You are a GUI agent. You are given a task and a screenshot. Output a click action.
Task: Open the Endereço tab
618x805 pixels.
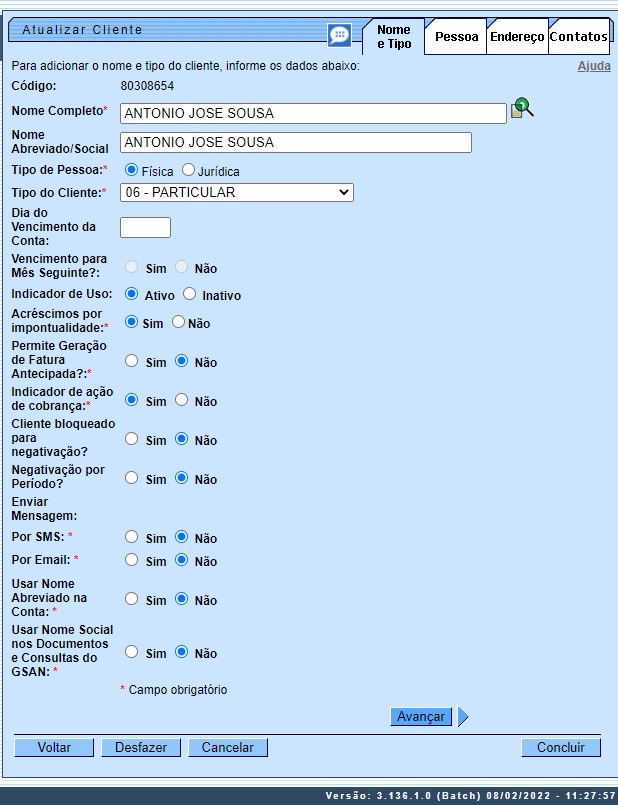(517, 37)
